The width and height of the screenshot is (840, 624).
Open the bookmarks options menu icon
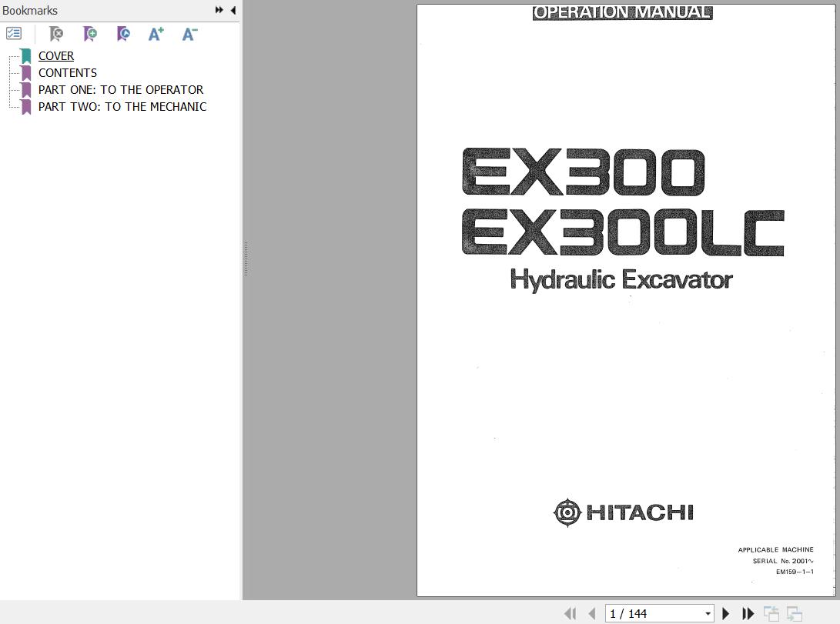click(x=13, y=34)
